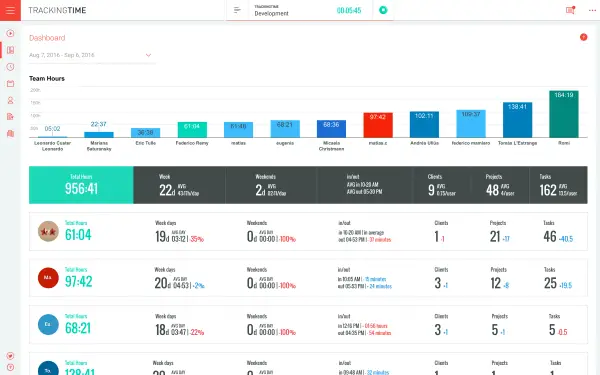Open the task list icon beside Development
The image size is (600, 375).
237,10
